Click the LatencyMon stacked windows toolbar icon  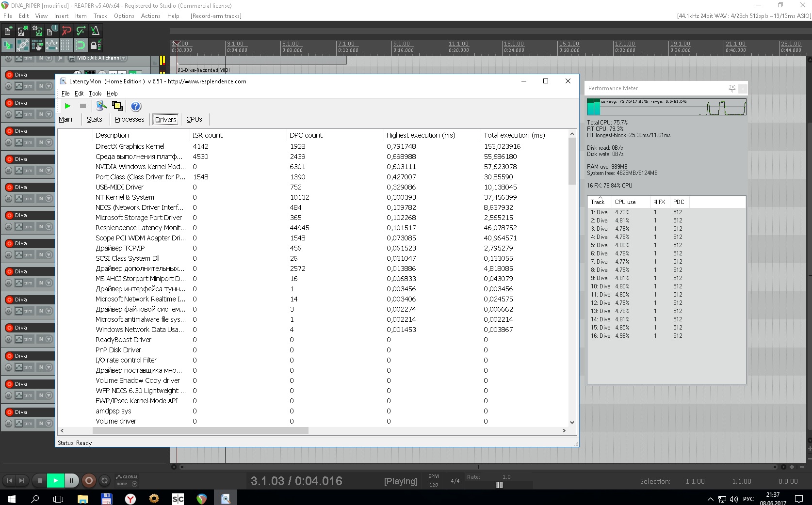[x=117, y=106]
